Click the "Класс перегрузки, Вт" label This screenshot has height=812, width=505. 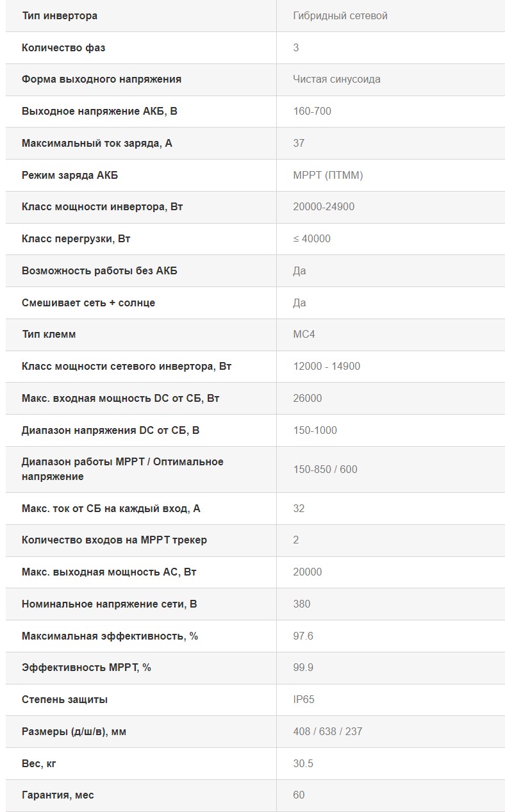pyautogui.click(x=76, y=239)
